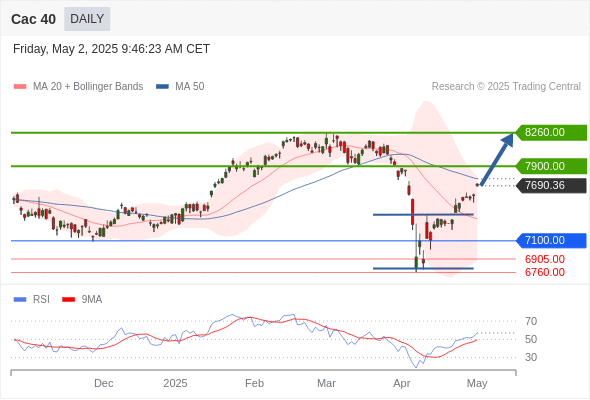Click the DAILY timeframe button
Image resolution: width=590 pixels, height=400 pixels.
[87, 19]
